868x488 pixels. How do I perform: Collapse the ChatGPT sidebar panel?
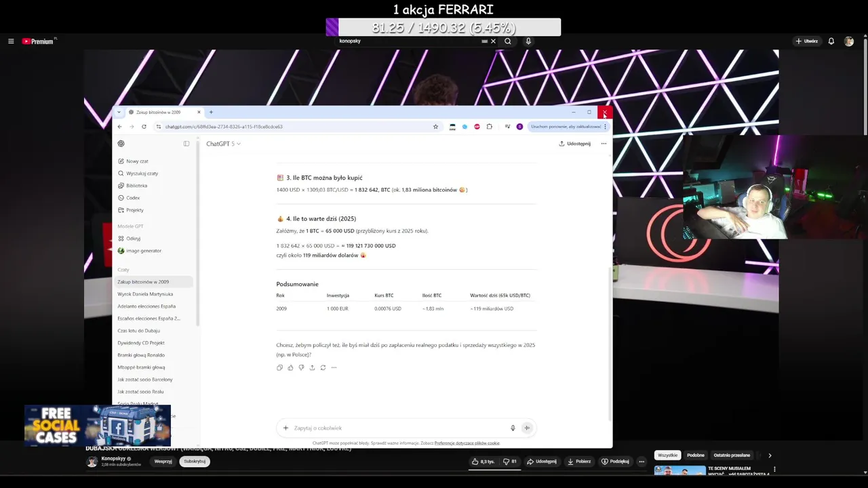pyautogui.click(x=186, y=144)
